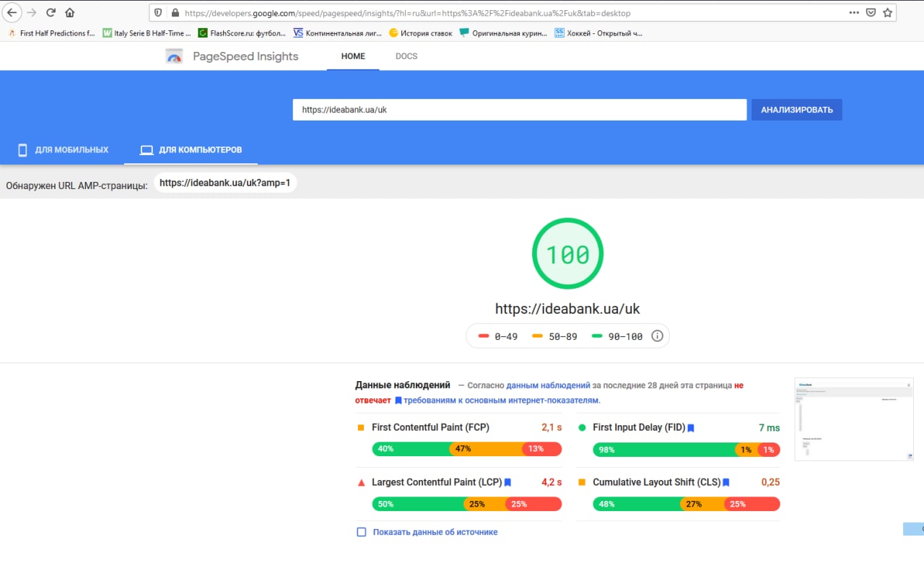
Task: Click the page screenshot thumbnail
Action: tap(855, 419)
